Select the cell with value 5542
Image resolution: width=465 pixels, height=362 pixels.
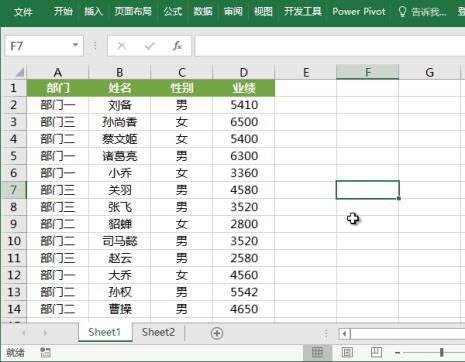point(244,292)
